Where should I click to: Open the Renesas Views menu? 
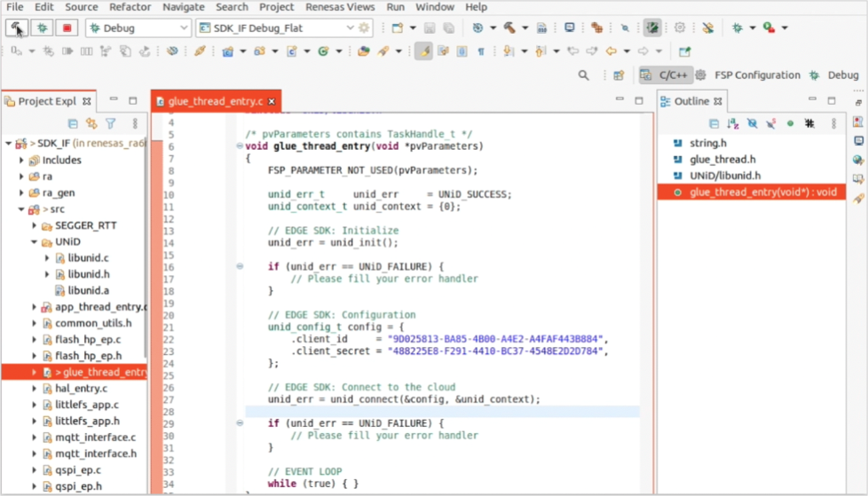point(338,7)
